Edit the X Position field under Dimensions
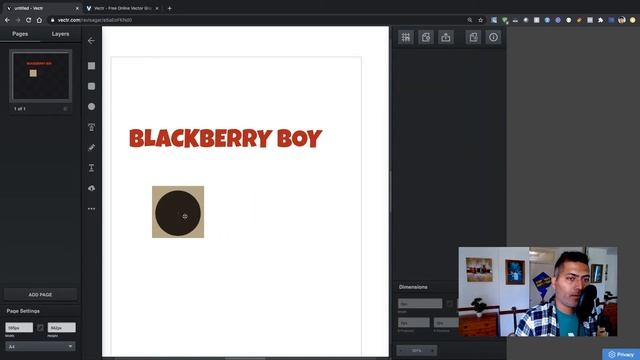640x360 pixels. click(414, 322)
